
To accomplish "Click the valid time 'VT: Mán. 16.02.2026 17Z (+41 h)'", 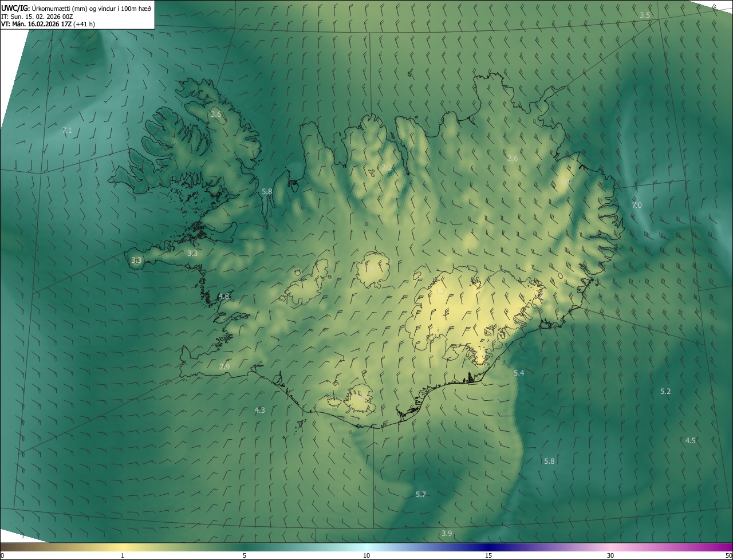I will pos(48,25).
